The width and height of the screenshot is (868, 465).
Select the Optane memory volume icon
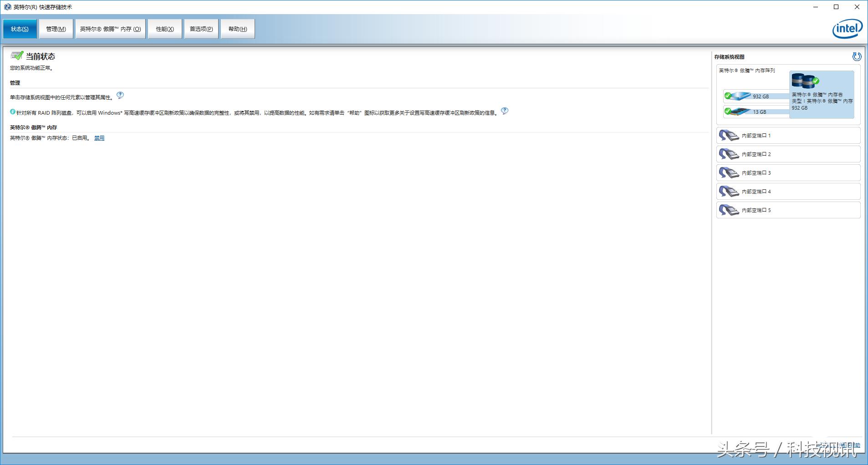[x=805, y=81]
